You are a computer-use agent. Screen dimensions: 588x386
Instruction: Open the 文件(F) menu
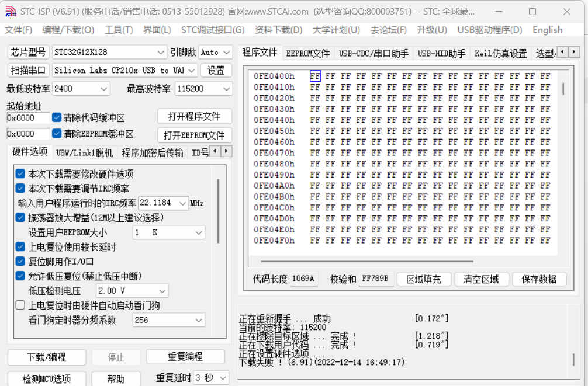pyautogui.click(x=18, y=30)
